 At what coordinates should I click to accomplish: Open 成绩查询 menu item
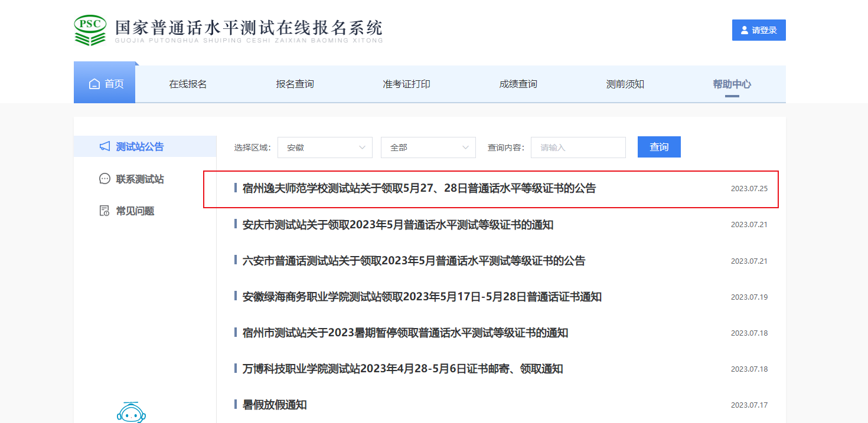click(x=518, y=84)
